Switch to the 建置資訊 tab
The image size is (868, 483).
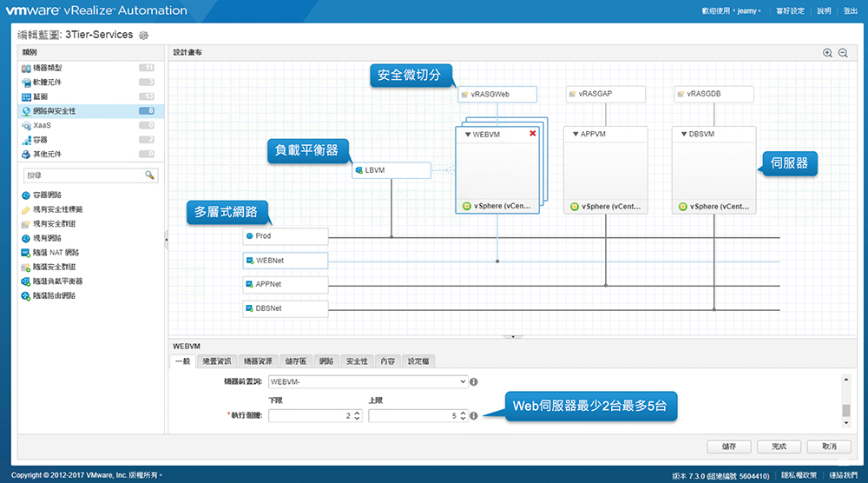[217, 361]
